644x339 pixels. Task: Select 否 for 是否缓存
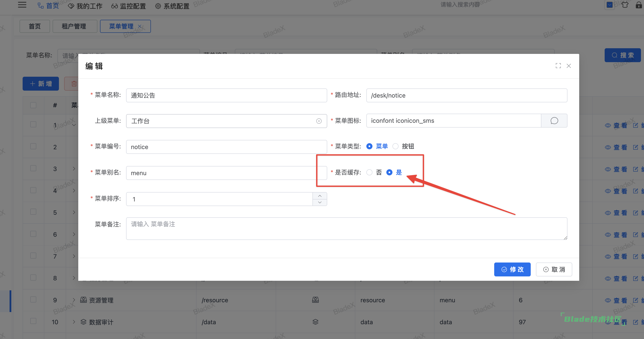coord(369,172)
